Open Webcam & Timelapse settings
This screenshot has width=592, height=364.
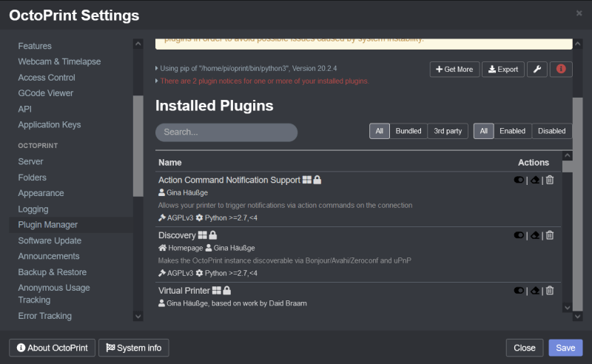(x=59, y=61)
